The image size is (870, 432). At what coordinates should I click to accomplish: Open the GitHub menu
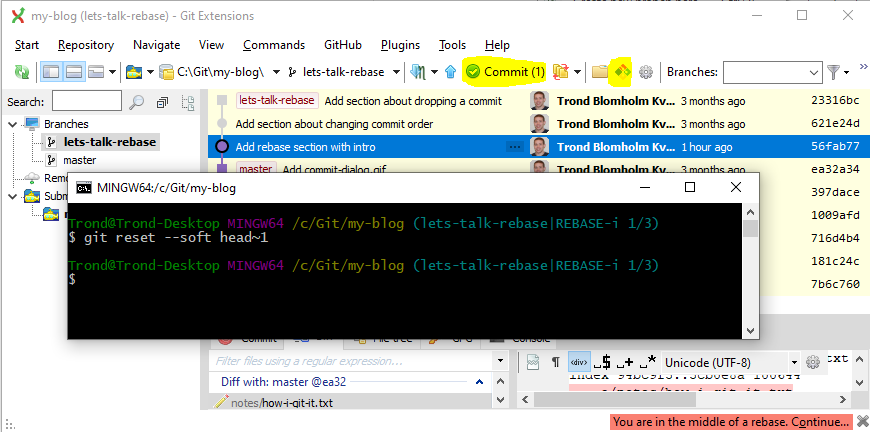343,45
